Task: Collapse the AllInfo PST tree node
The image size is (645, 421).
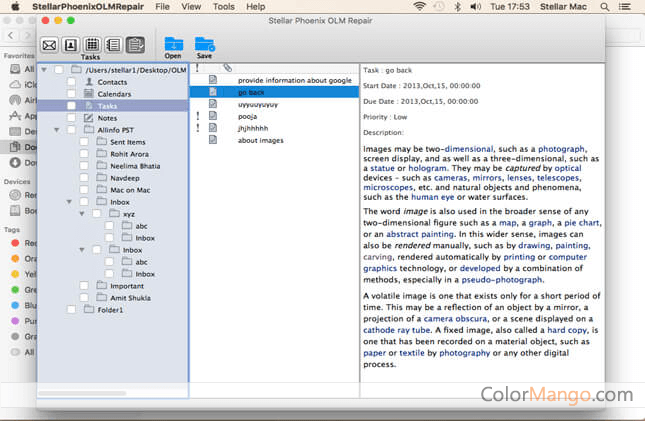Action: 56,130
